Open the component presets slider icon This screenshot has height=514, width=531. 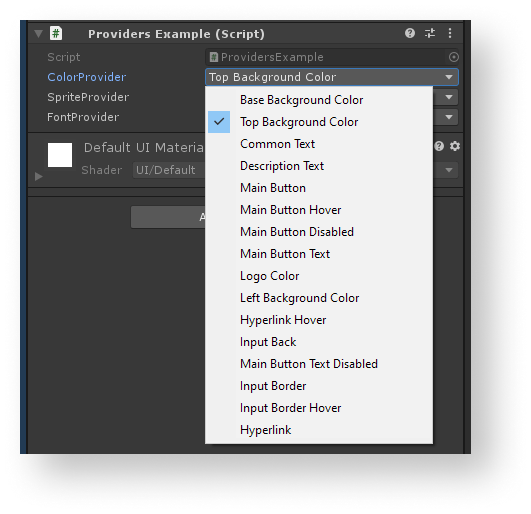pyautogui.click(x=430, y=33)
